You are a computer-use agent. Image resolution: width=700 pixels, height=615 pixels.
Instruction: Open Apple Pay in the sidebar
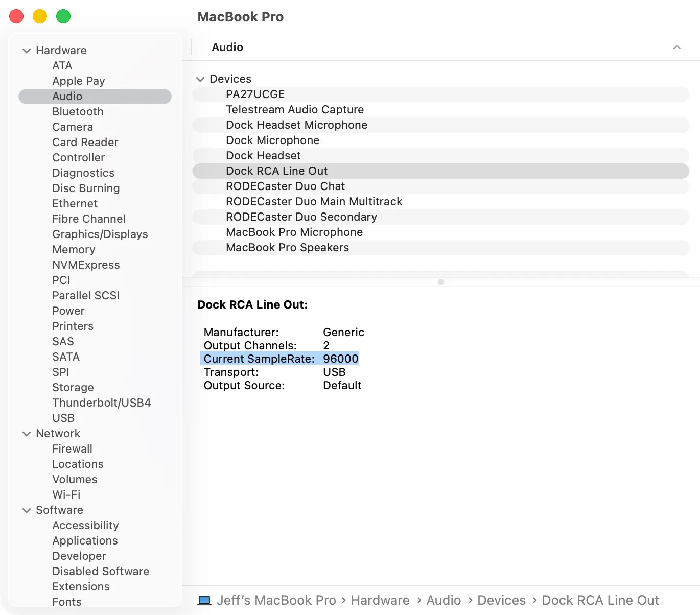[x=79, y=81]
